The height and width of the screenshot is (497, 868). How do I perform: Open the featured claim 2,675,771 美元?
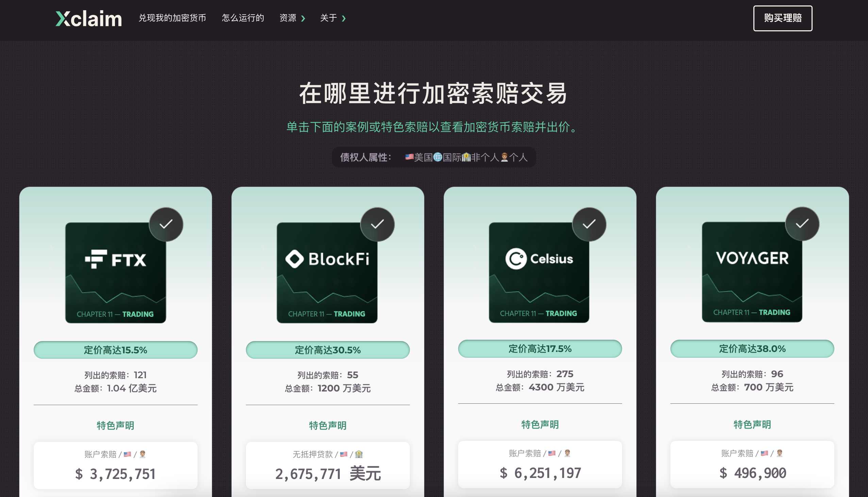(x=328, y=466)
